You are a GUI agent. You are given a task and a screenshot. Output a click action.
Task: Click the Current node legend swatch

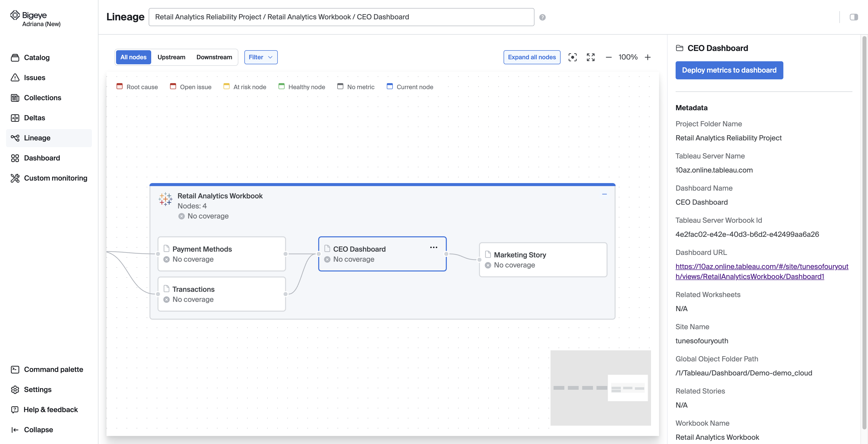pyautogui.click(x=390, y=86)
